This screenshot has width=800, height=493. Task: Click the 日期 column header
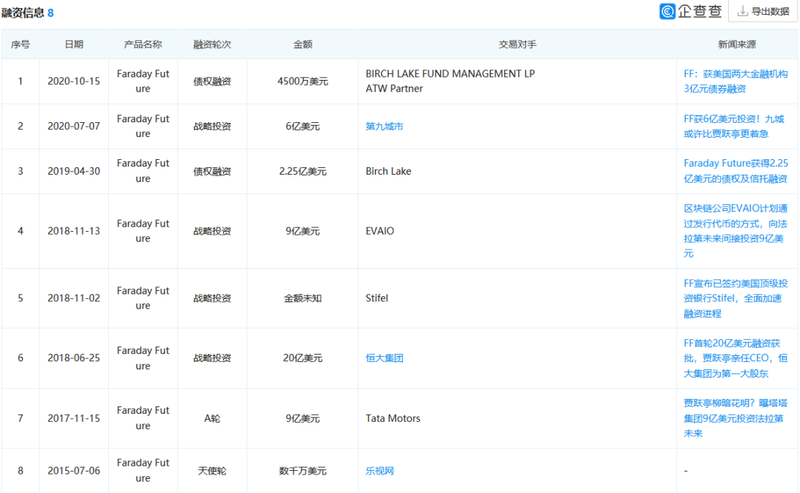coord(74,45)
